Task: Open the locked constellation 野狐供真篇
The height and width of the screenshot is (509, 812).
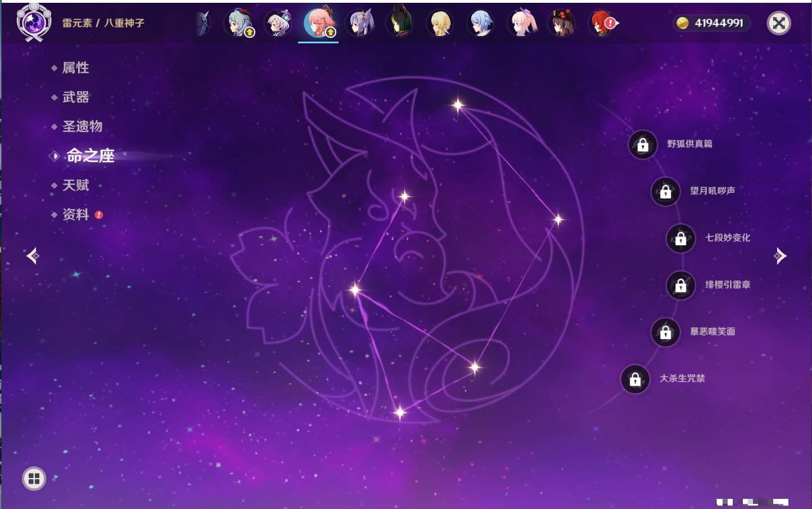Action: click(x=643, y=145)
